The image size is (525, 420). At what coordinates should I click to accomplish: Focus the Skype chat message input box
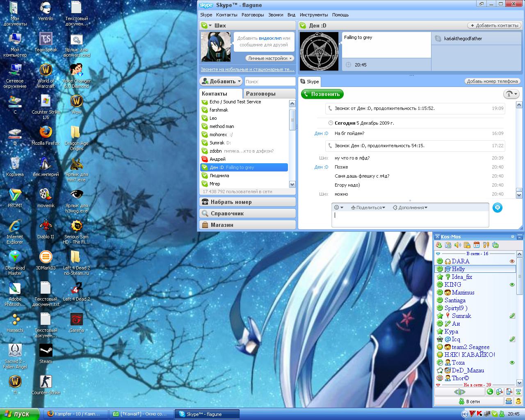pyautogui.click(x=410, y=219)
